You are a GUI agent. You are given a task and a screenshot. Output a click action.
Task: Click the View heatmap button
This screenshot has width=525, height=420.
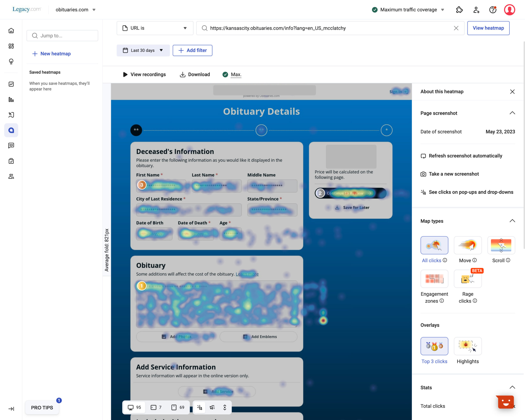point(488,28)
